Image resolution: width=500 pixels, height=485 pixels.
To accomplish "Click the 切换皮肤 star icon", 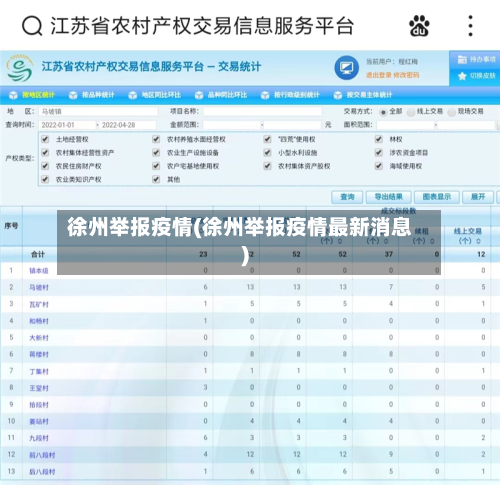I will 462,76.
